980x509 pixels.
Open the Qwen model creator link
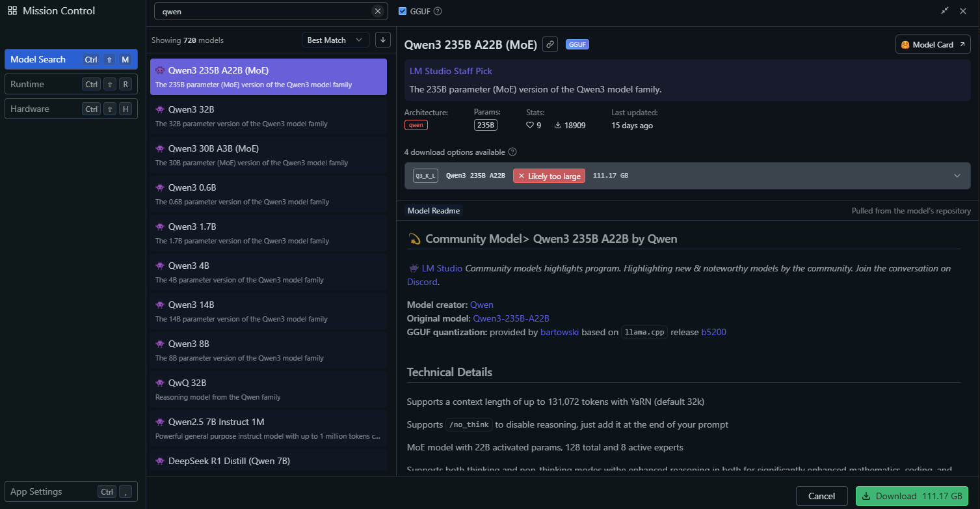[x=482, y=305]
